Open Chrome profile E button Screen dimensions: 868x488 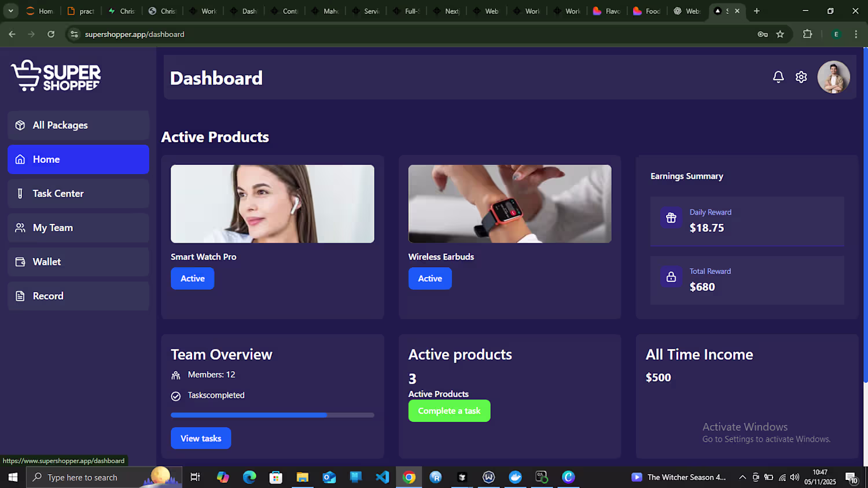(x=836, y=34)
